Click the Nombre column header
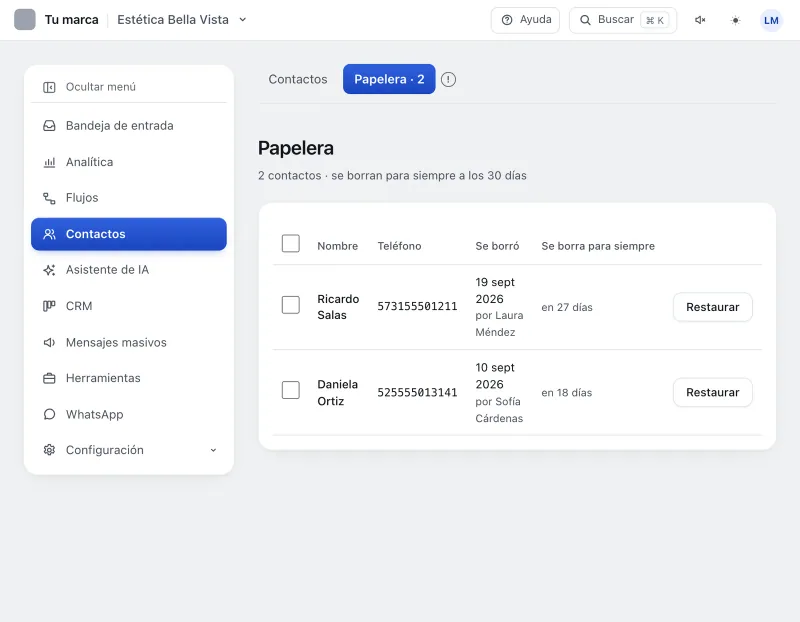 point(338,246)
